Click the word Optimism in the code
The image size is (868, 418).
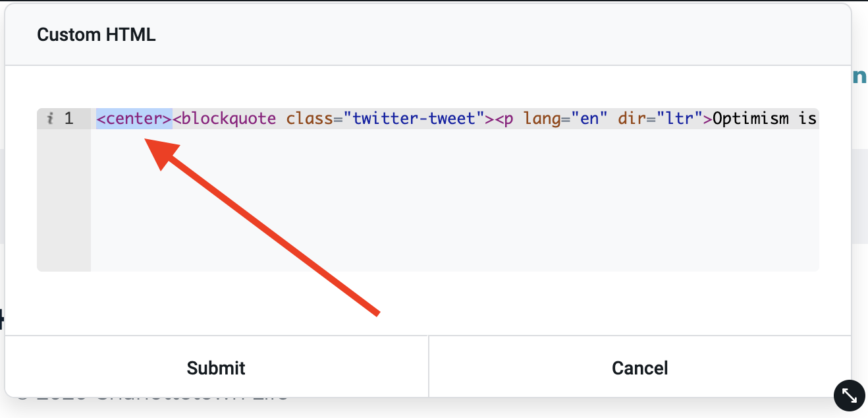[751, 119]
